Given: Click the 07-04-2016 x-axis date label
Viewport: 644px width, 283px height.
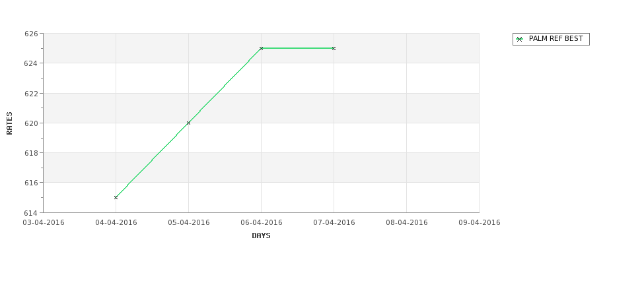Looking at the screenshot, I should (x=334, y=223).
